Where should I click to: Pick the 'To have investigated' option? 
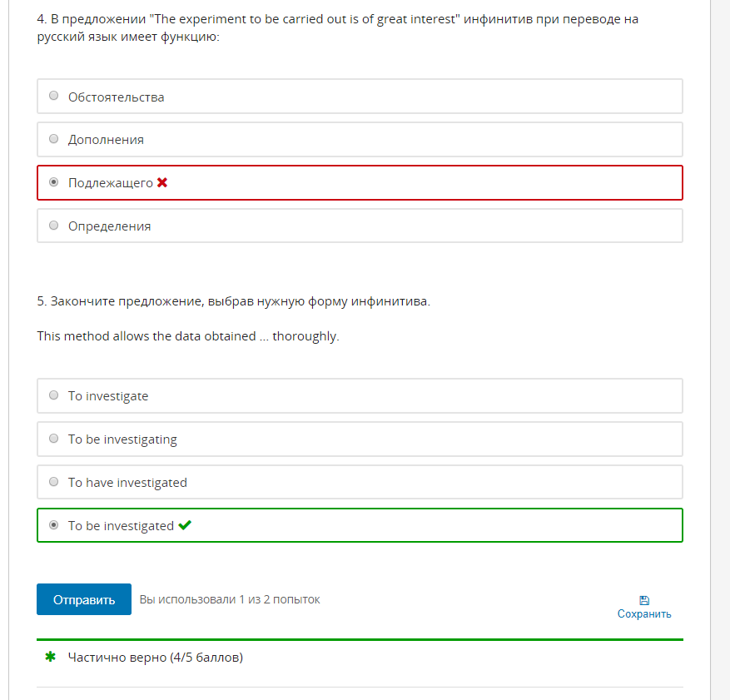tap(360, 482)
